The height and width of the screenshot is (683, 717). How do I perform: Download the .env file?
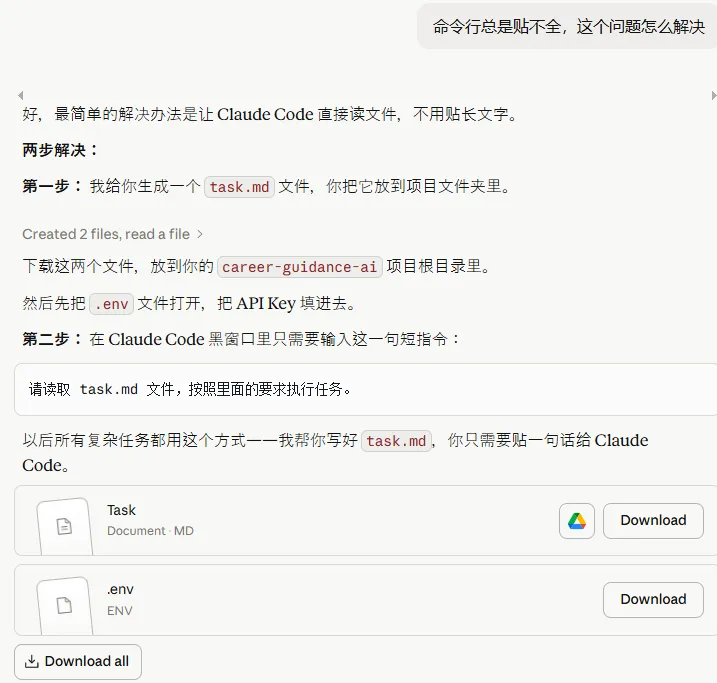653,599
